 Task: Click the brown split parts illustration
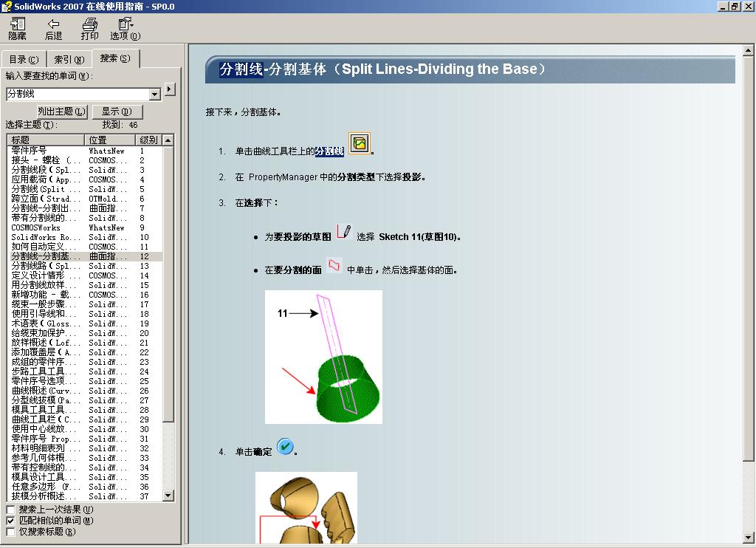click(306, 507)
